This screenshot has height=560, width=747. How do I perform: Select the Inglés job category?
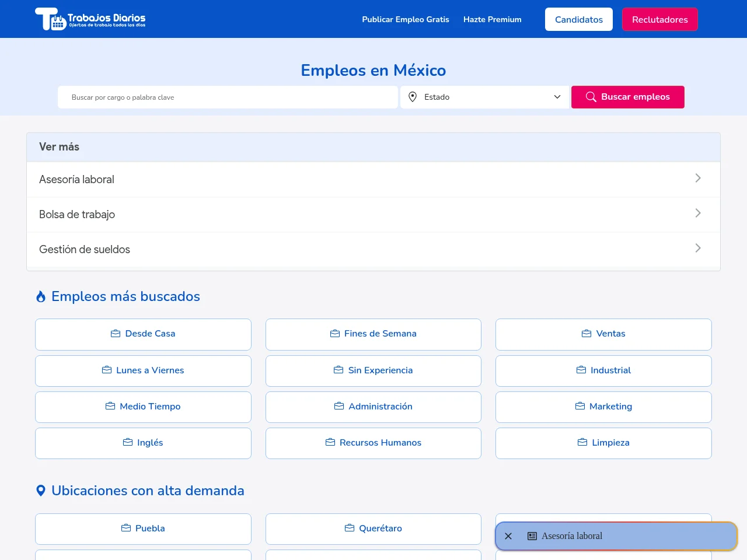[x=143, y=443]
